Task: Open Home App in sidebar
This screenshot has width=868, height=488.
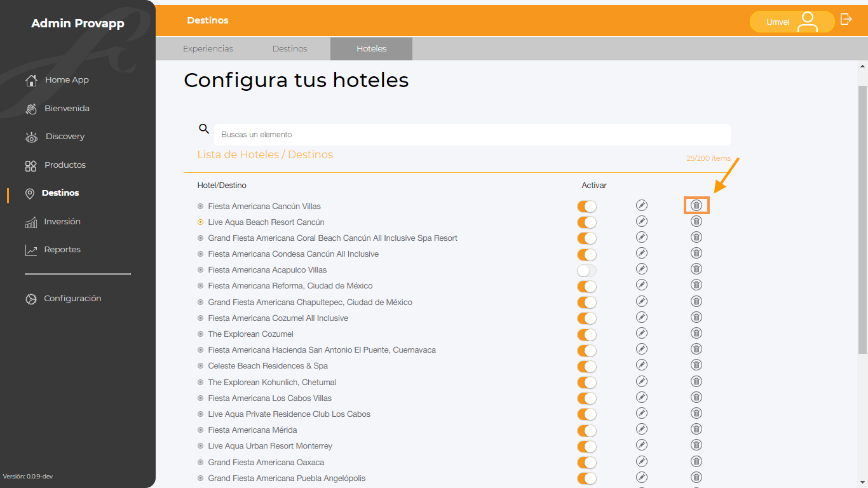Action: click(x=57, y=80)
